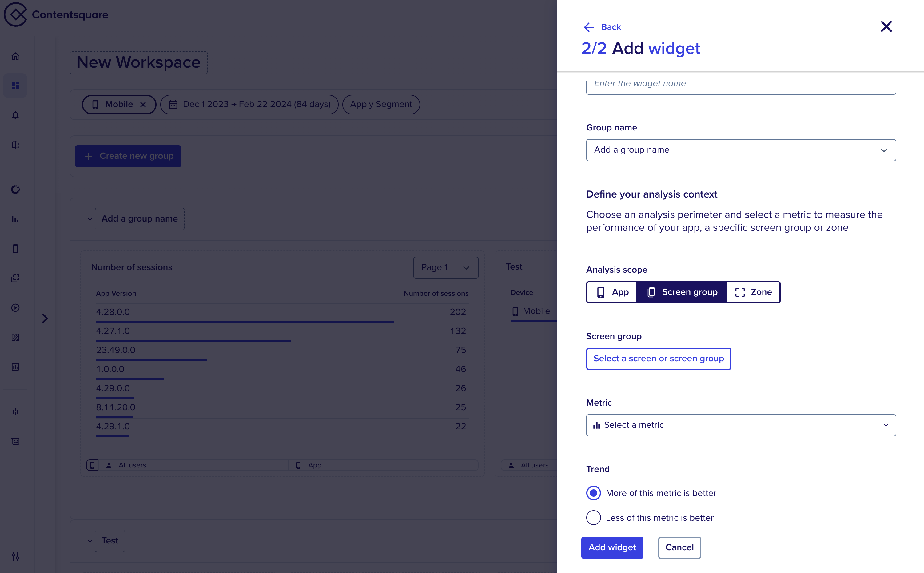Choose More of this metric is better
Viewport: 924px width, 573px height.
(593, 493)
